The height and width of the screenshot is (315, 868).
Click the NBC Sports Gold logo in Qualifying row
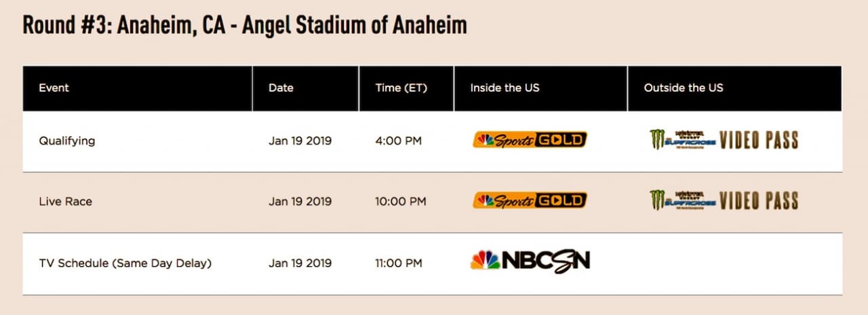pyautogui.click(x=530, y=140)
